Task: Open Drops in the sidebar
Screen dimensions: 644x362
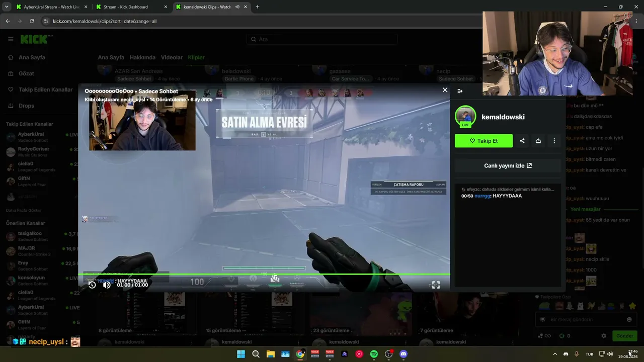Action: pos(26,106)
